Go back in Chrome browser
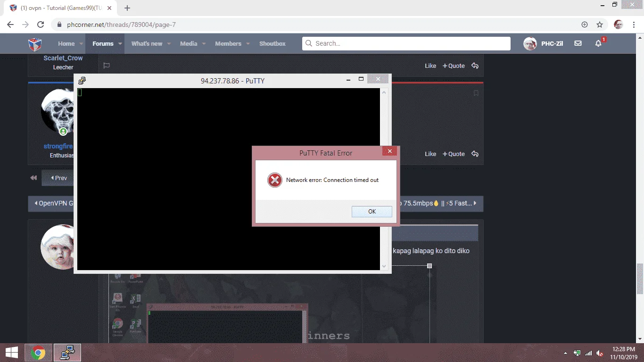644x362 pixels. point(10,25)
